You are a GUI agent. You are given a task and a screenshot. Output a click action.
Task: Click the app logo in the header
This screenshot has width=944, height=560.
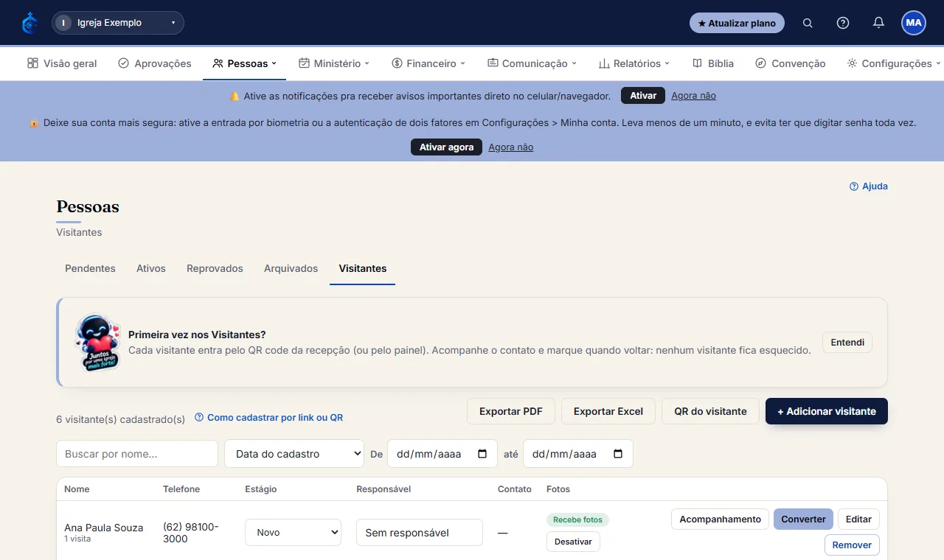29,23
